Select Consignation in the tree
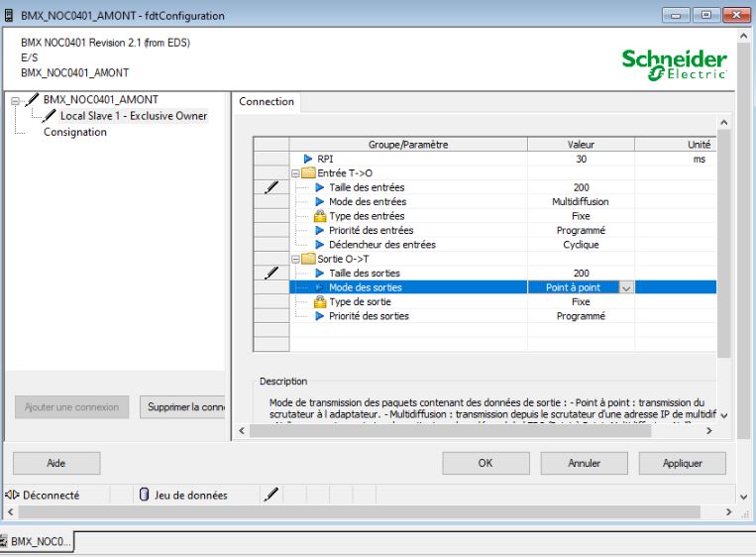This screenshot has width=756, height=557. (x=74, y=132)
